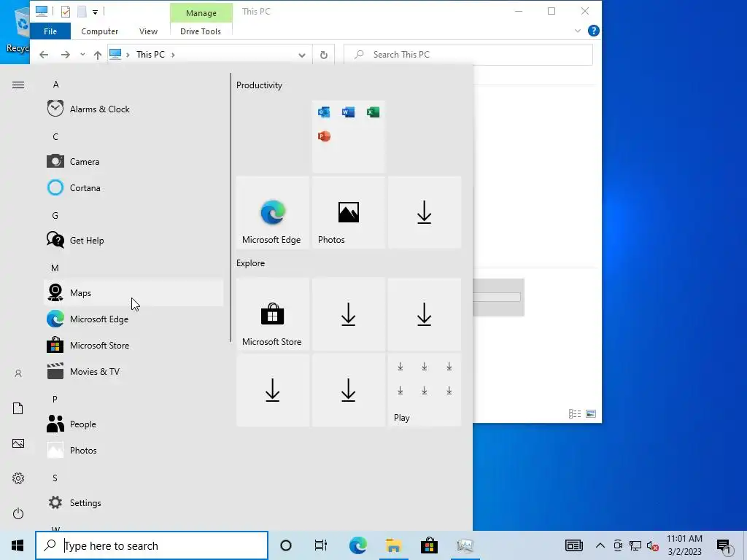This screenshot has width=747, height=560.
Task: Open recent locations dropdown arrow
Action: pos(82,54)
